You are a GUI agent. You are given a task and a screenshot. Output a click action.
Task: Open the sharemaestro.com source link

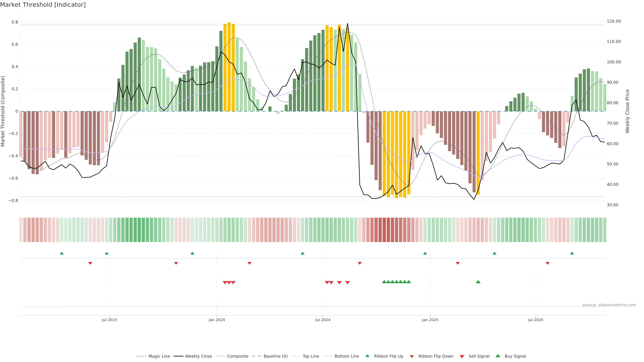click(x=609, y=305)
